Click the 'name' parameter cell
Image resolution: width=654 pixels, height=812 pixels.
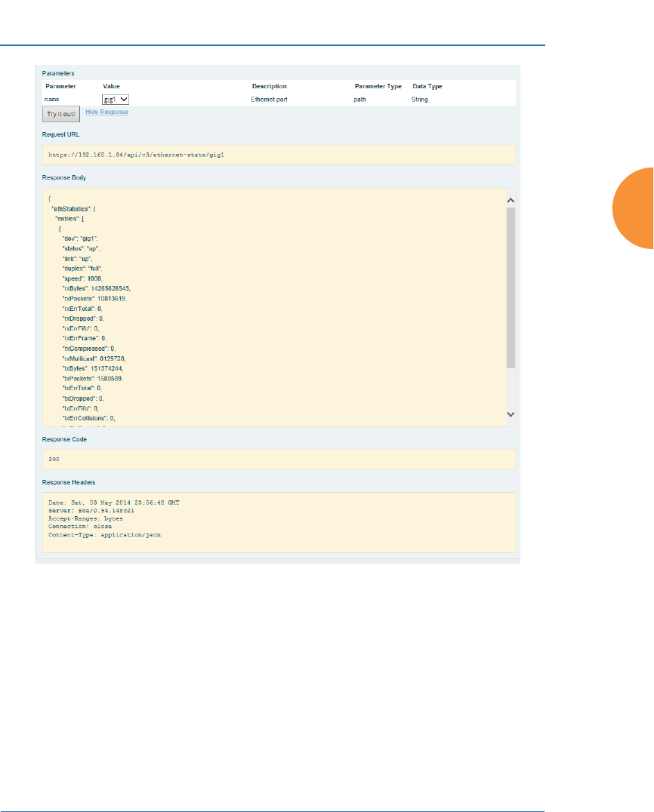pyautogui.click(x=52, y=100)
